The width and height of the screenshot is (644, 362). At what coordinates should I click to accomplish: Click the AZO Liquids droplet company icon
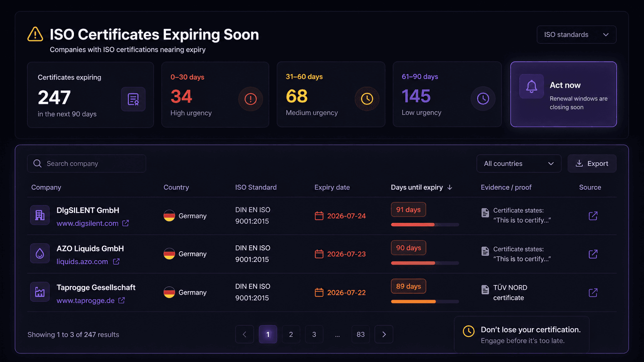pos(40,254)
